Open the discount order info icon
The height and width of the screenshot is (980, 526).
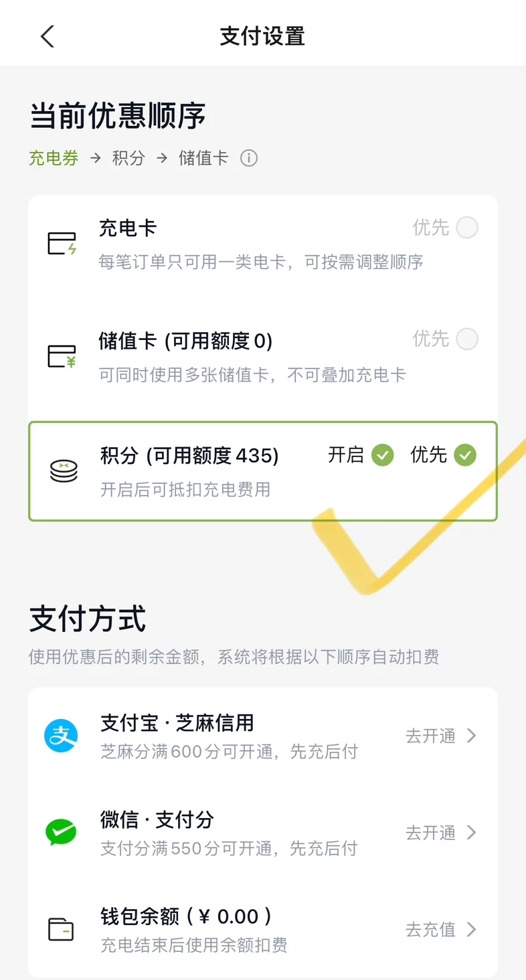249,159
